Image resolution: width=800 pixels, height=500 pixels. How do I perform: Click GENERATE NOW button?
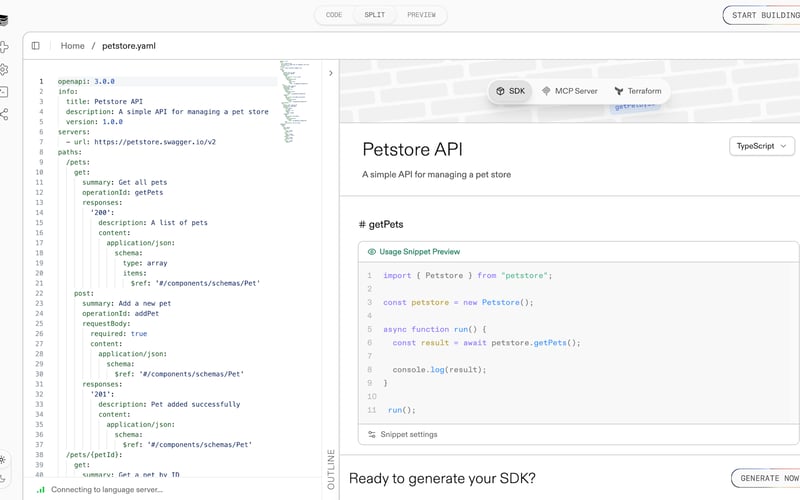point(765,478)
